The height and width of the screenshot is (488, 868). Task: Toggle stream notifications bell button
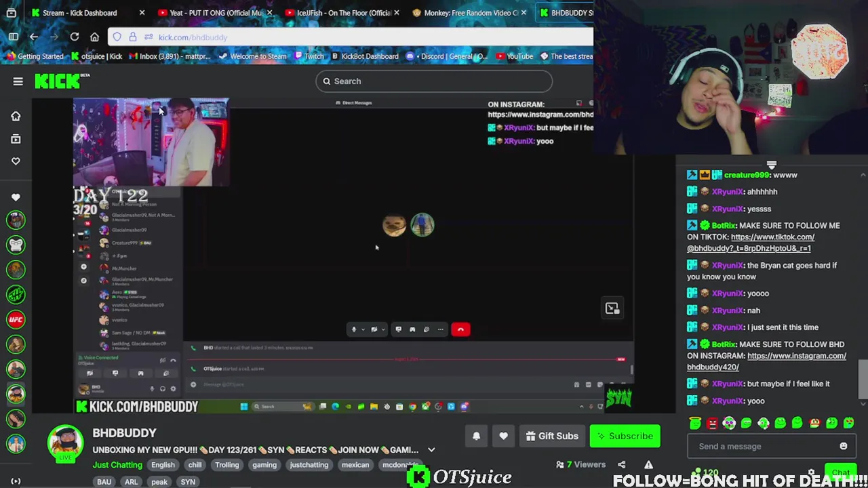pyautogui.click(x=476, y=436)
